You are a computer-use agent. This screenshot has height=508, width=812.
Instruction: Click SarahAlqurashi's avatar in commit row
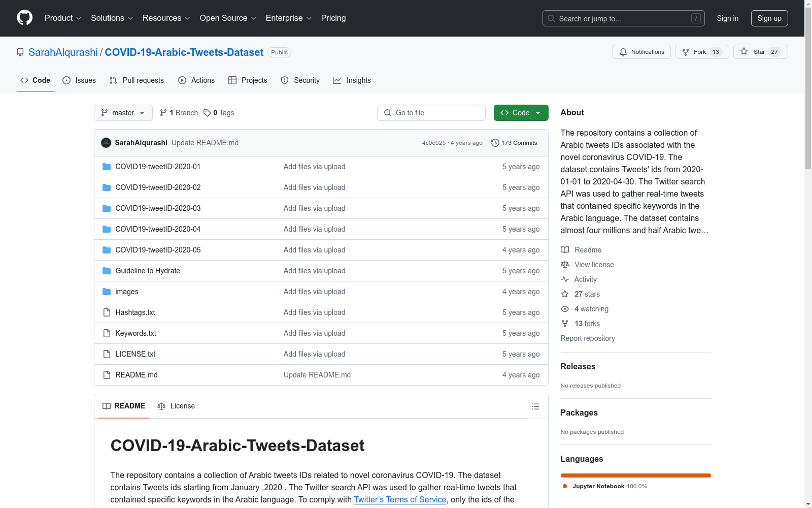tap(106, 143)
